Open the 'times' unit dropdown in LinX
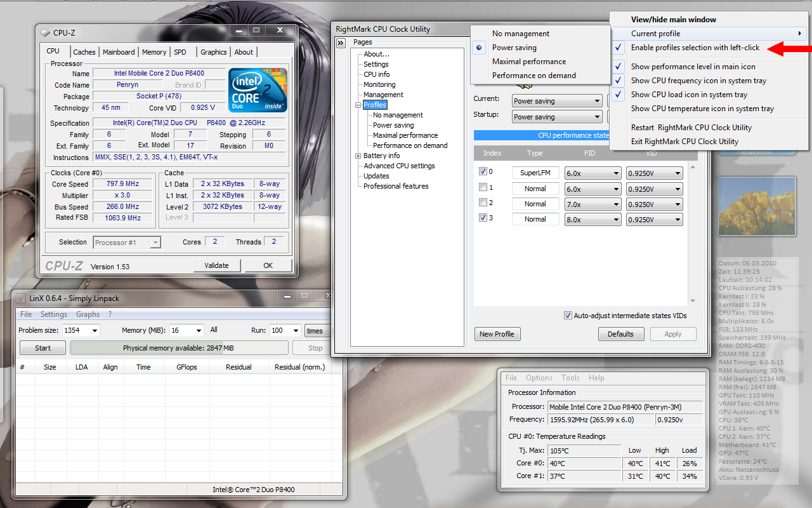Viewport: 812px width, 508px height. click(x=318, y=330)
